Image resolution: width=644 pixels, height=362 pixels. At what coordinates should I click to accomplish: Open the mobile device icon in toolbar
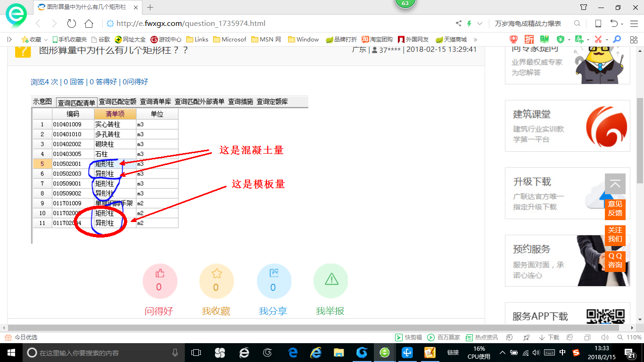(598, 24)
